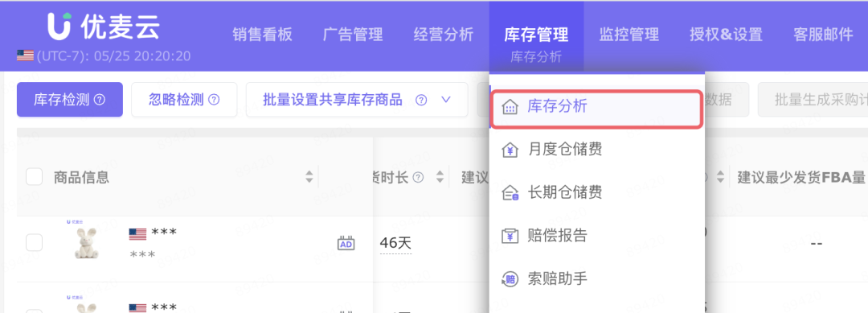Click the 索赔助手 menu icon
Viewport: 868px width, 313px height.
510,279
